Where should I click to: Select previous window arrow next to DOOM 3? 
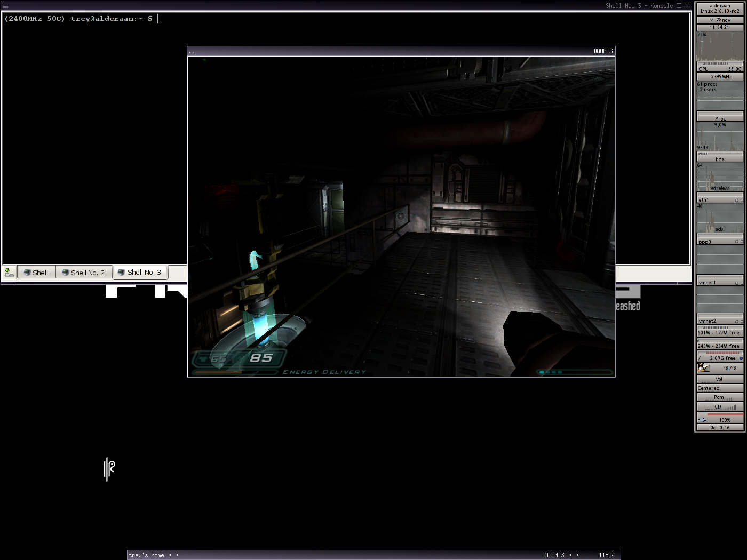tap(570, 555)
